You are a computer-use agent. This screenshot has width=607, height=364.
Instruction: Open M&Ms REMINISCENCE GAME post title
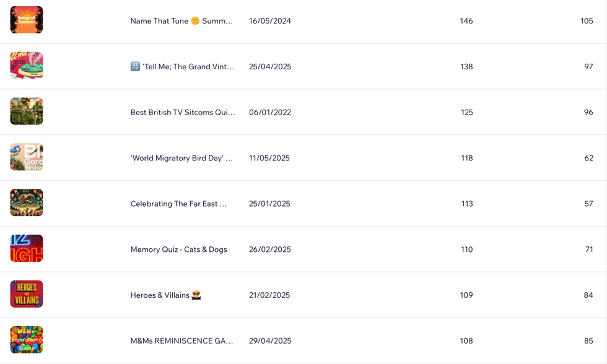tap(181, 341)
